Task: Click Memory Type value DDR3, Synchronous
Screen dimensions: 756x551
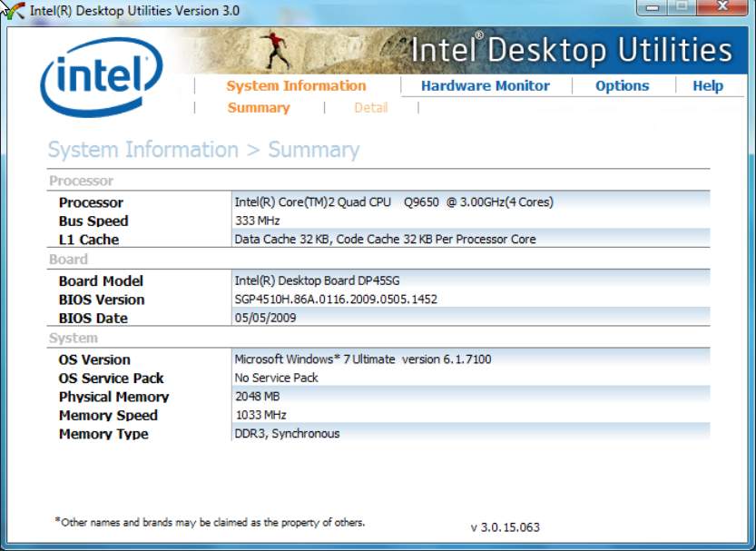Action: click(287, 433)
